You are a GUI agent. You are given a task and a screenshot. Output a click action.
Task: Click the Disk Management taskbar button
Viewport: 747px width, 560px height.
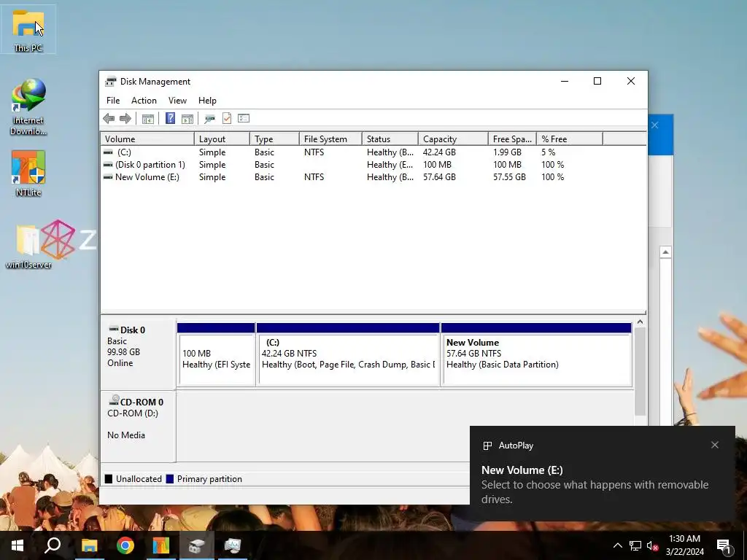197,545
